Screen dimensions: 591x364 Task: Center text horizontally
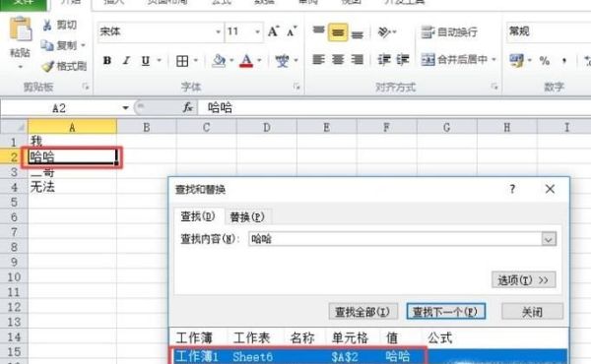point(338,59)
